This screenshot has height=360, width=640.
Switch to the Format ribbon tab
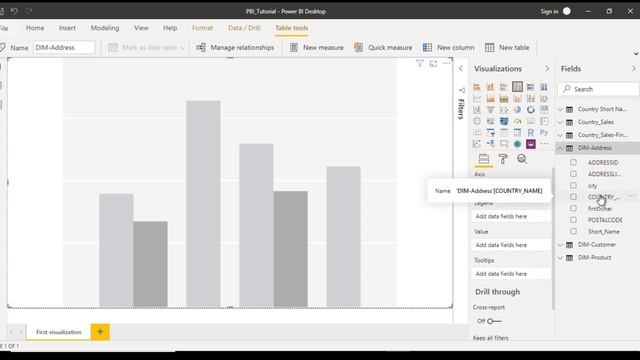pos(202,28)
